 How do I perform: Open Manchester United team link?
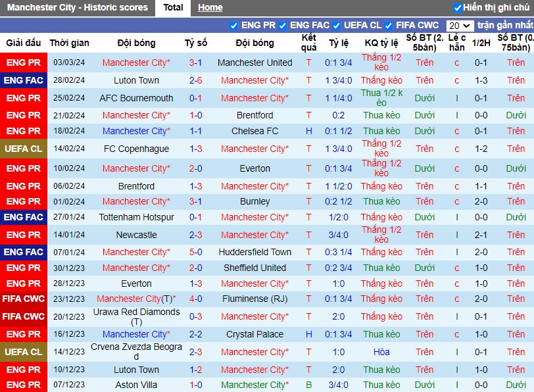(255, 62)
